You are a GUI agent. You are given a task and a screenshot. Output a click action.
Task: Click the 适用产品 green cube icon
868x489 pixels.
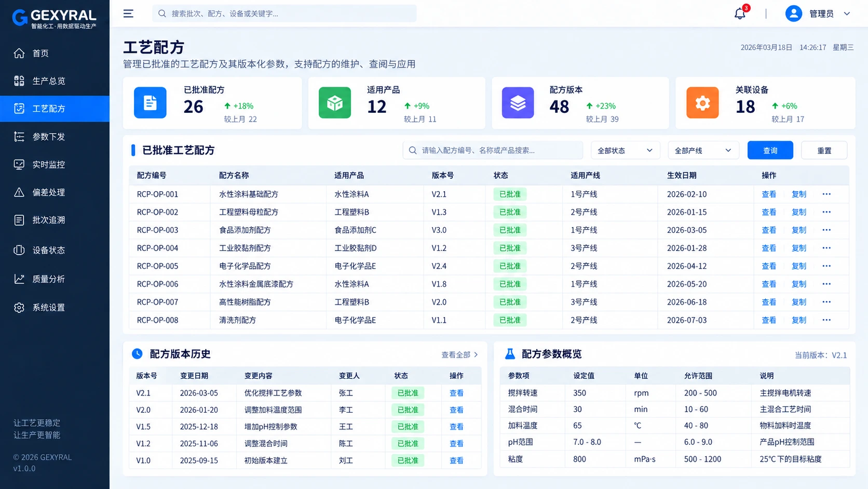pyautogui.click(x=335, y=102)
